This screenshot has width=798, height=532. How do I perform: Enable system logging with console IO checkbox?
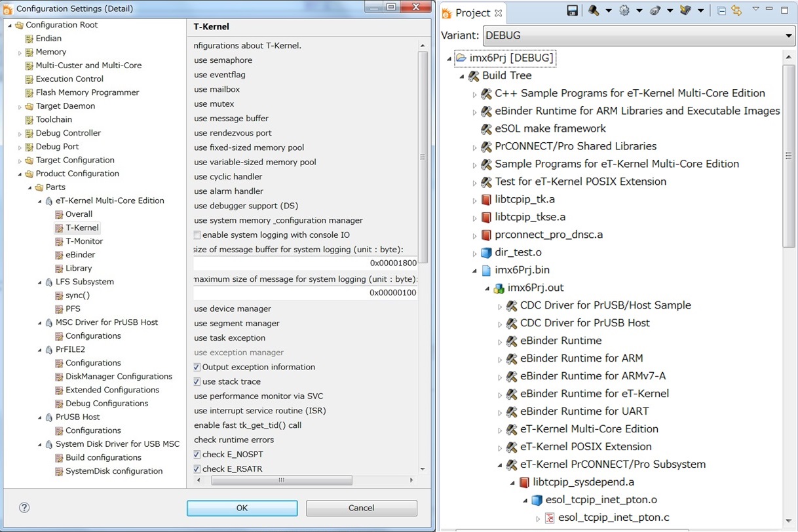pos(197,235)
